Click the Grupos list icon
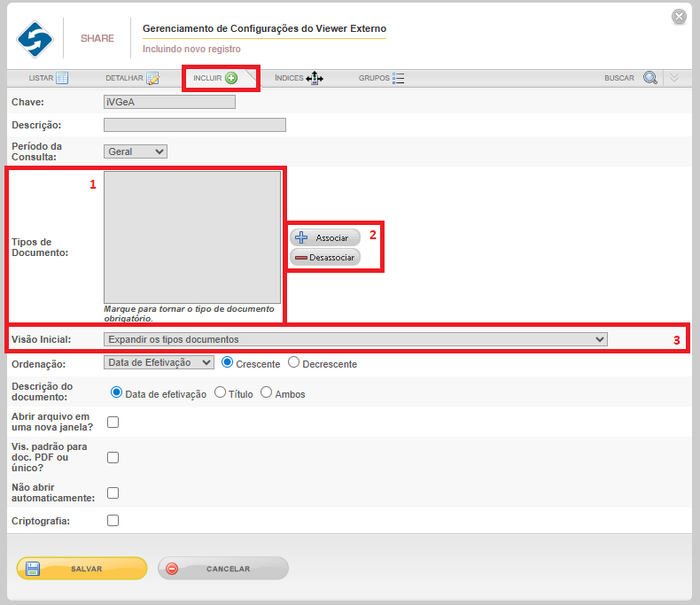 click(398, 78)
